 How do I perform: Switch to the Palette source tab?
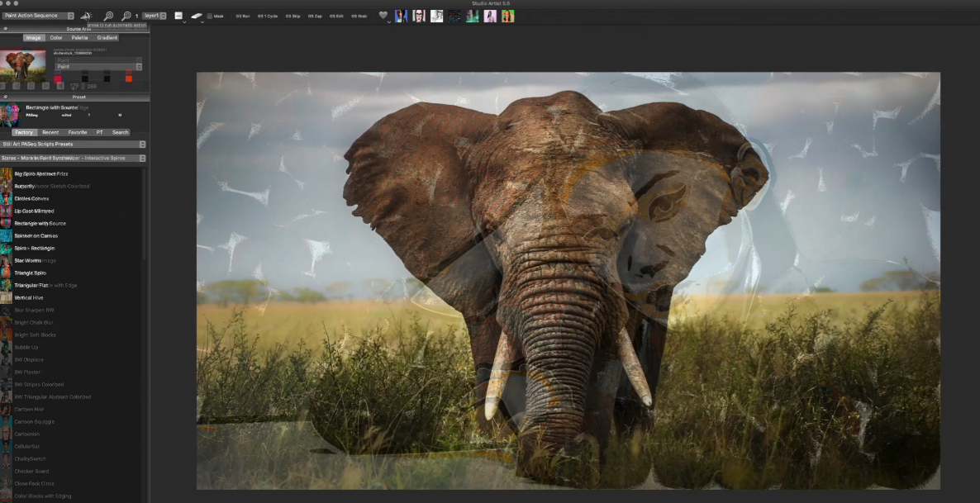pyautogui.click(x=79, y=37)
